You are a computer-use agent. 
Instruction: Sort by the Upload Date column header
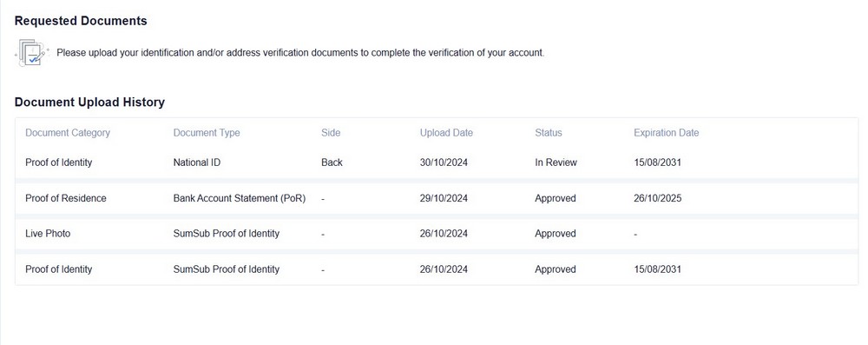click(446, 133)
